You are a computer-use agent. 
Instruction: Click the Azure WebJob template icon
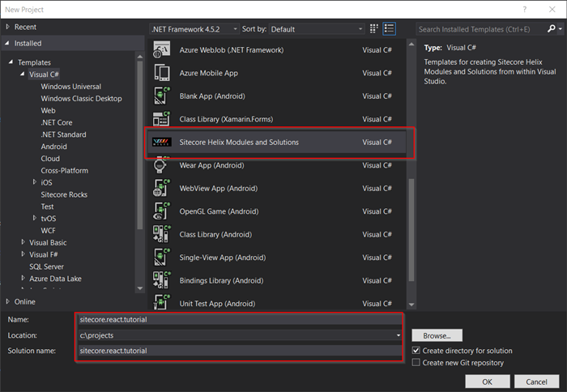pos(161,50)
